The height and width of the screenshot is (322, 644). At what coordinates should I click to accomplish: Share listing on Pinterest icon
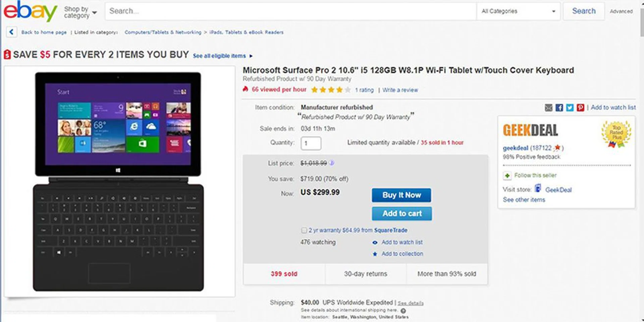[x=580, y=108]
